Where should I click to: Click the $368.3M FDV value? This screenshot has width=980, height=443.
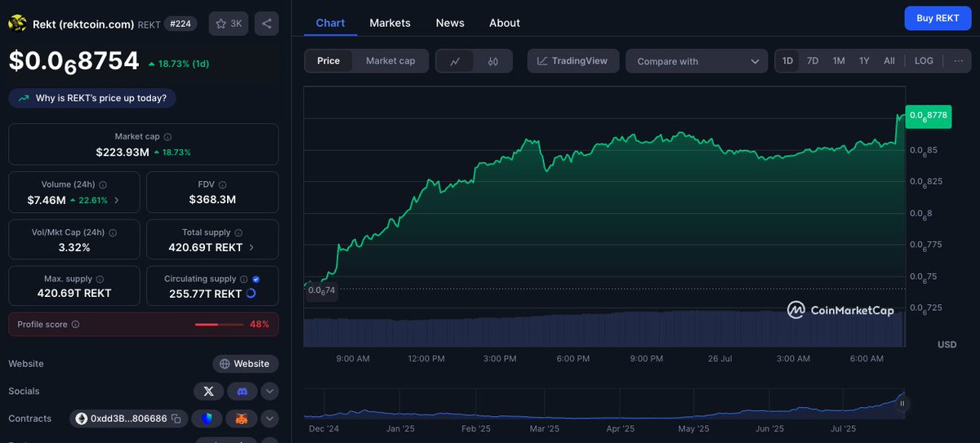point(212,200)
